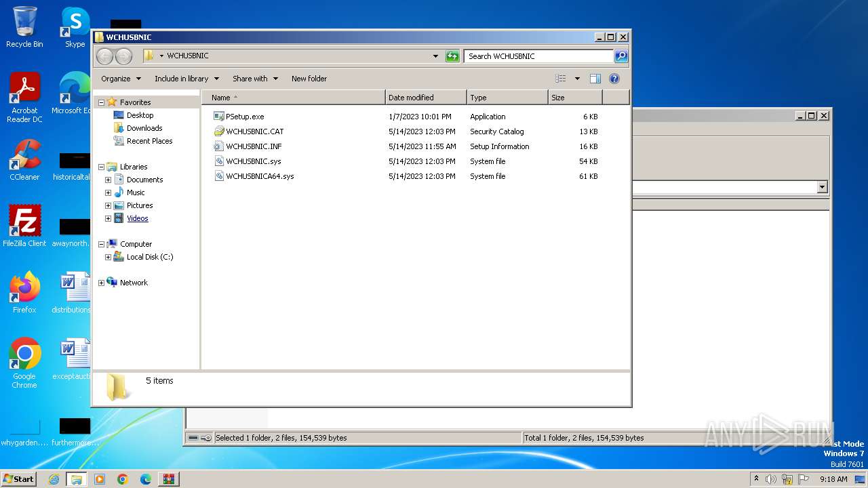Click the taskbar clock showing 9:18 AM
Image resolution: width=868 pixels, height=488 pixels.
pos(833,479)
